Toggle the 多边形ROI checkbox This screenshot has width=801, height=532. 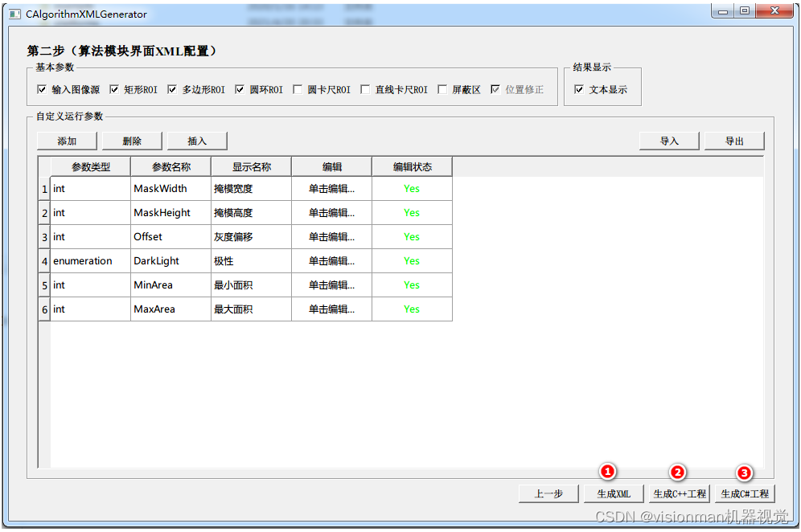[172, 89]
